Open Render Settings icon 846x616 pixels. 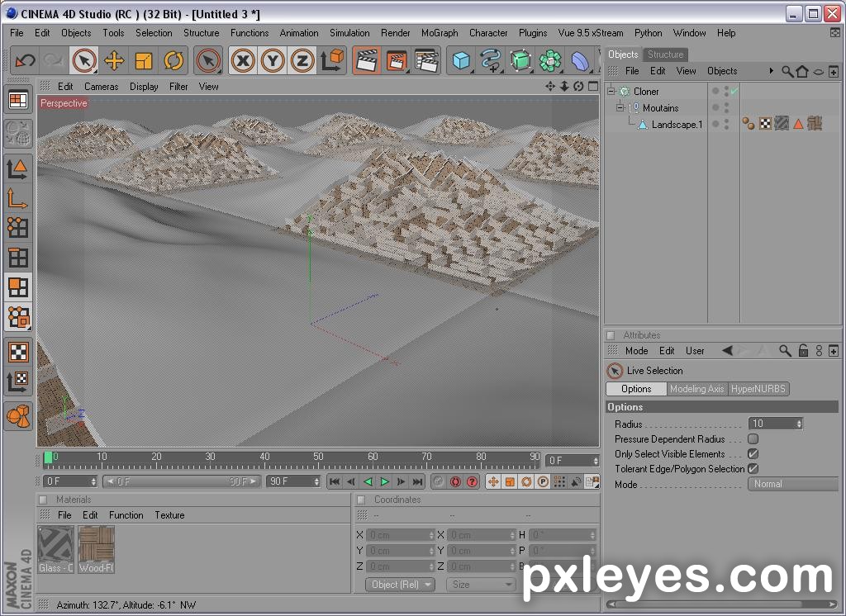(426, 60)
